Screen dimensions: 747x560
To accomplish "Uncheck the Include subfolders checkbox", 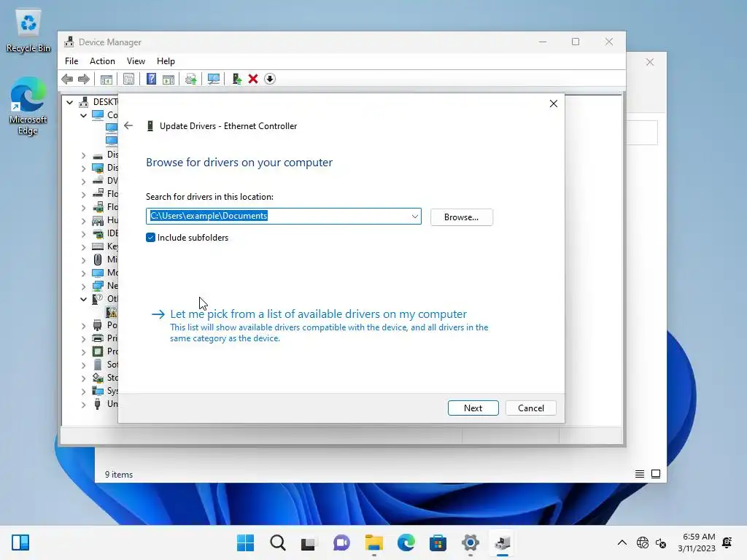I will click(150, 238).
